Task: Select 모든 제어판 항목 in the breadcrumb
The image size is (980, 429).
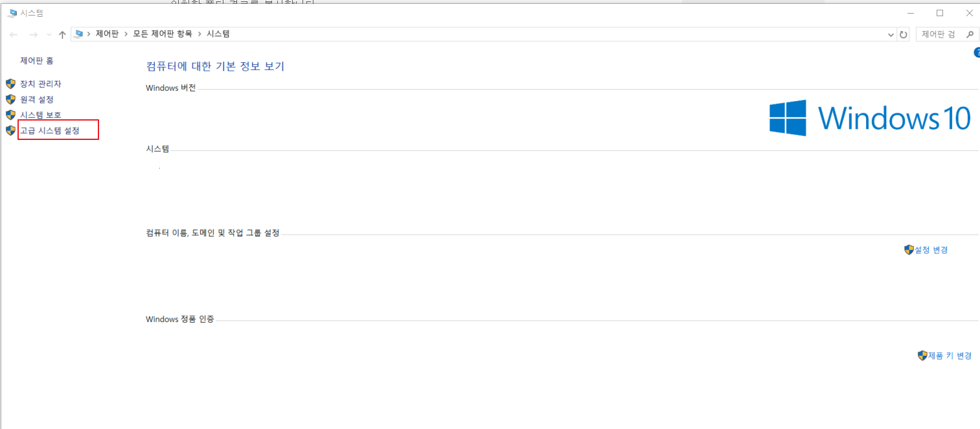Action: [163, 34]
